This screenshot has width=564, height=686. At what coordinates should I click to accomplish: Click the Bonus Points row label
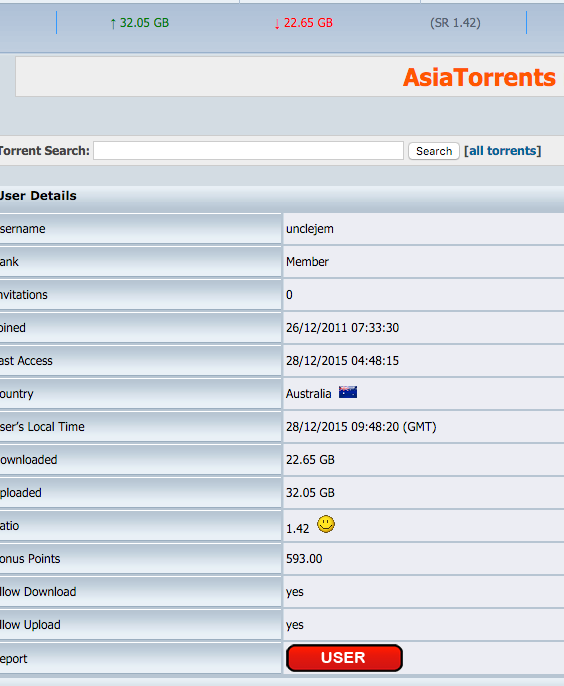30,559
